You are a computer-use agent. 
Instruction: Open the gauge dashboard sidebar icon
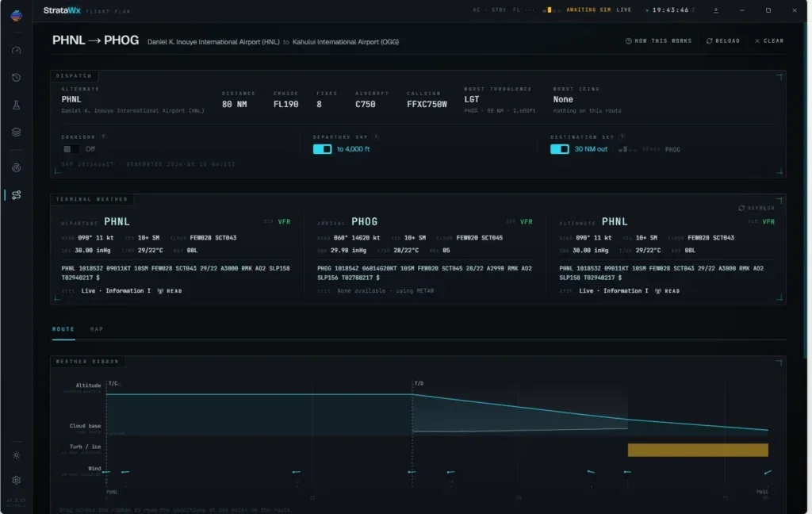[x=16, y=50]
